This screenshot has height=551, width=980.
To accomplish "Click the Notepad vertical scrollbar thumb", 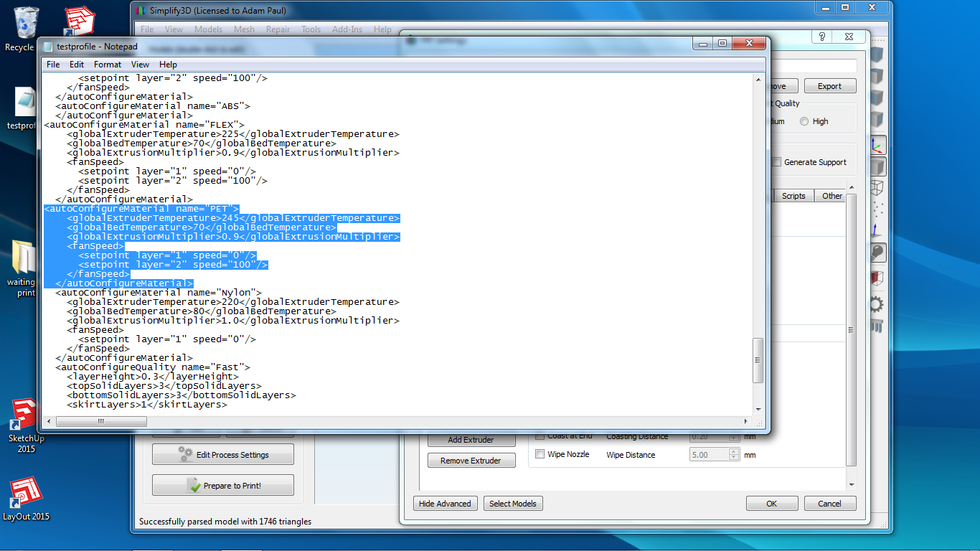I will click(758, 360).
